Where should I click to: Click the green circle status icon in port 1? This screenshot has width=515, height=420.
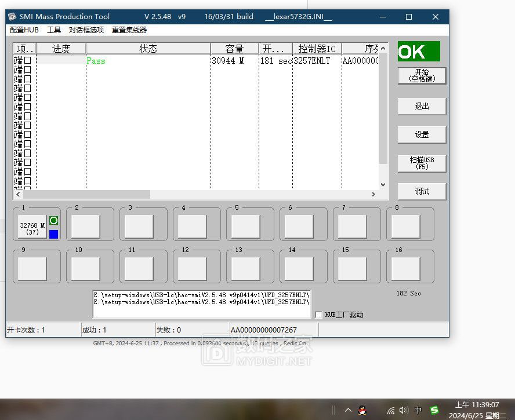coord(53,221)
